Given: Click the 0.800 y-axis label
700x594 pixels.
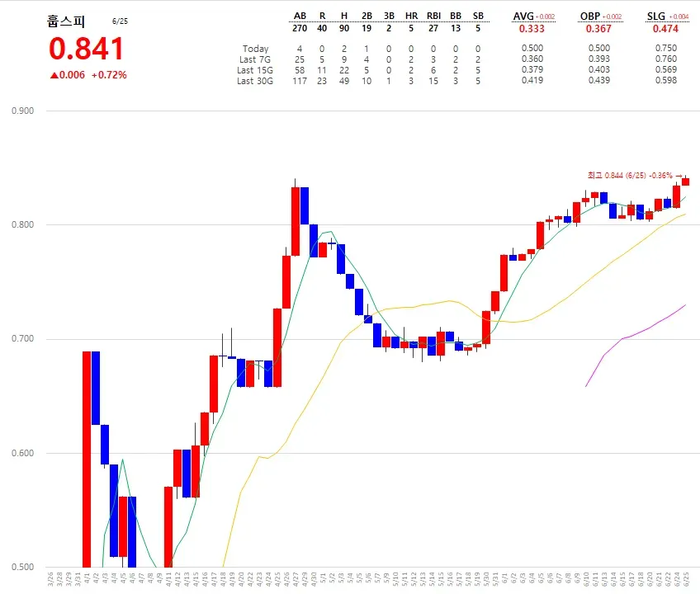Looking at the screenshot, I should click(x=23, y=224).
